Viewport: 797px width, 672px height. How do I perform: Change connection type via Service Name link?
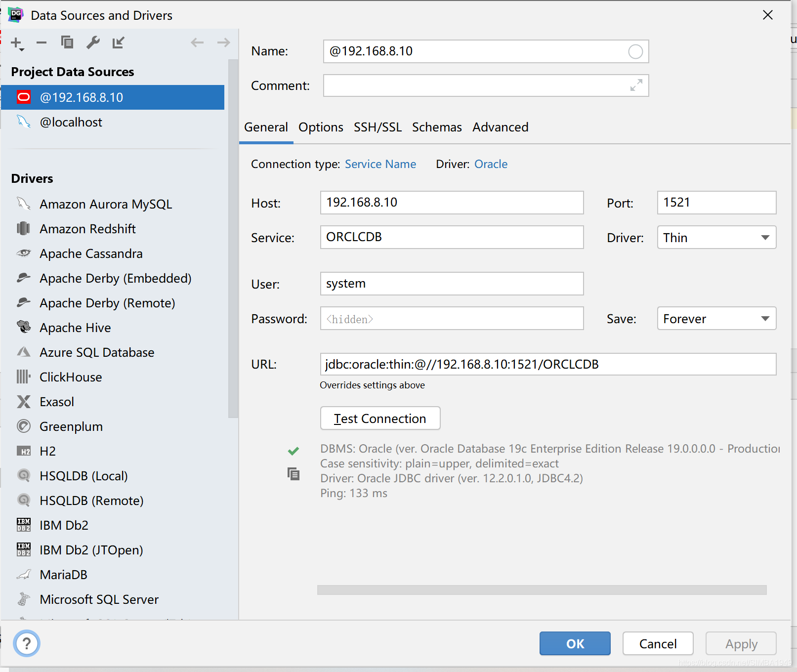coord(380,164)
